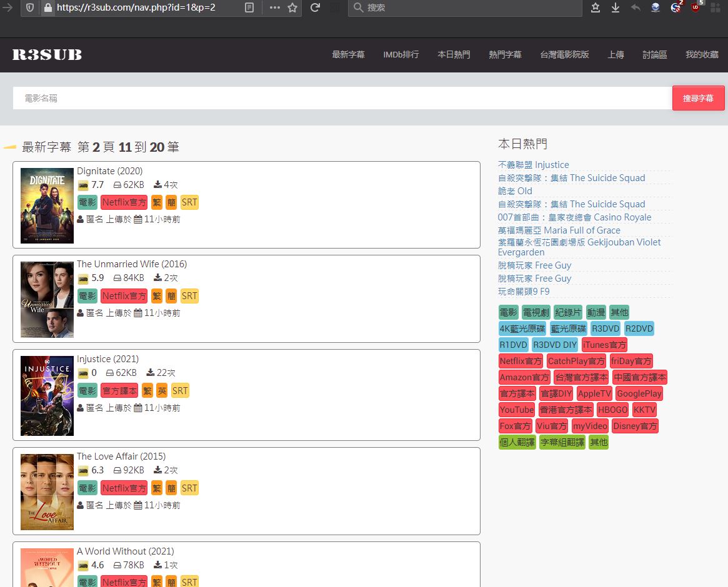Image resolution: width=728 pixels, height=587 pixels.
Task: Open page actions three-dots menu
Action: (x=274, y=7)
